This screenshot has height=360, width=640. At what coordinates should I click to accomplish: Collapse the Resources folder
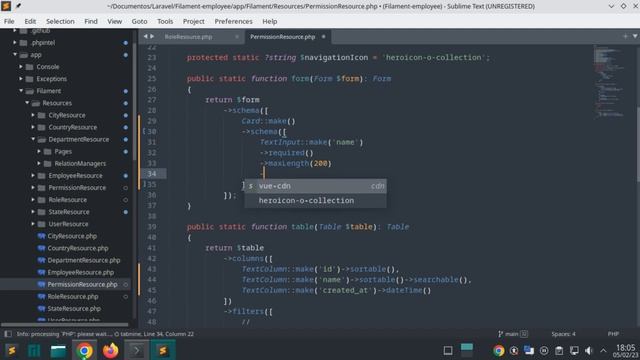tap(27, 103)
